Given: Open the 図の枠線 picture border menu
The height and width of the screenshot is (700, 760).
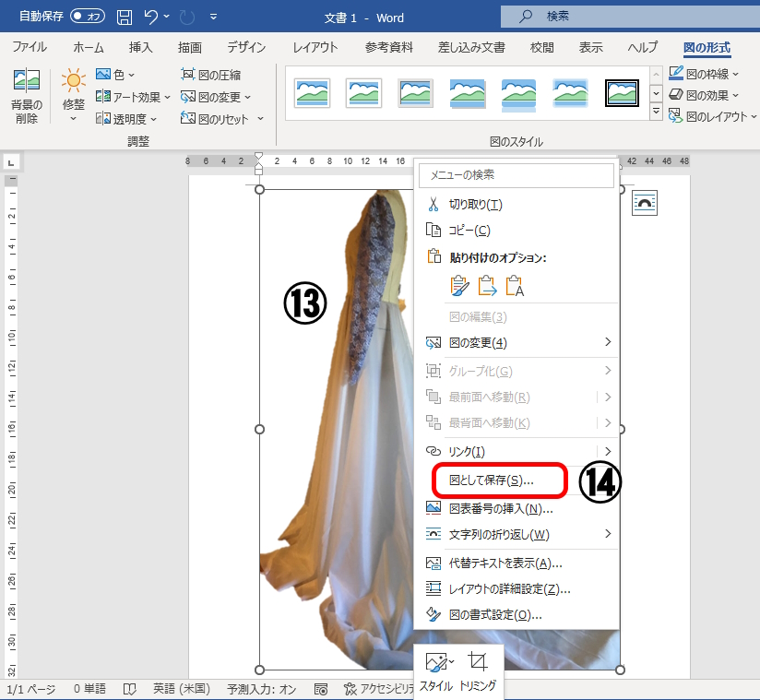Looking at the screenshot, I should [x=704, y=74].
